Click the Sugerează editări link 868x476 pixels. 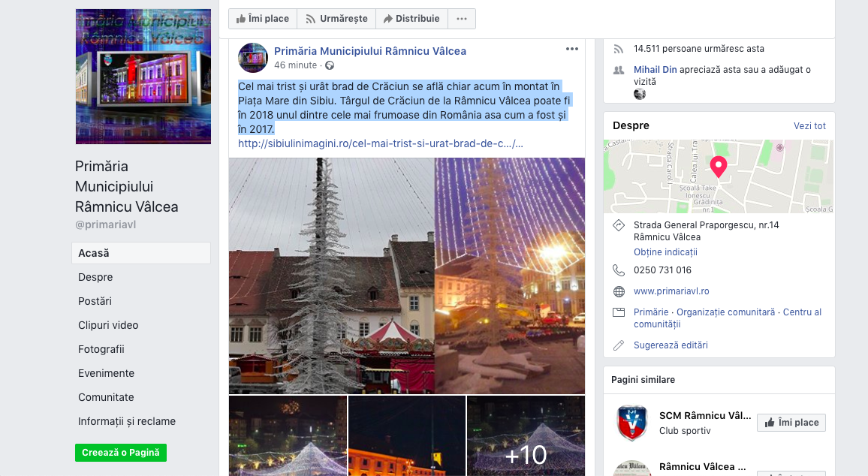[x=671, y=345]
